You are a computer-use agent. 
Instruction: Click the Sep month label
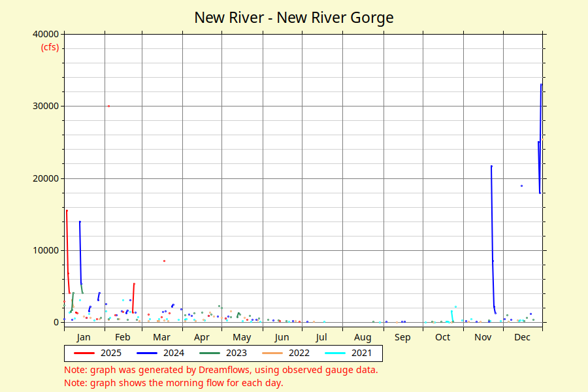402,337
